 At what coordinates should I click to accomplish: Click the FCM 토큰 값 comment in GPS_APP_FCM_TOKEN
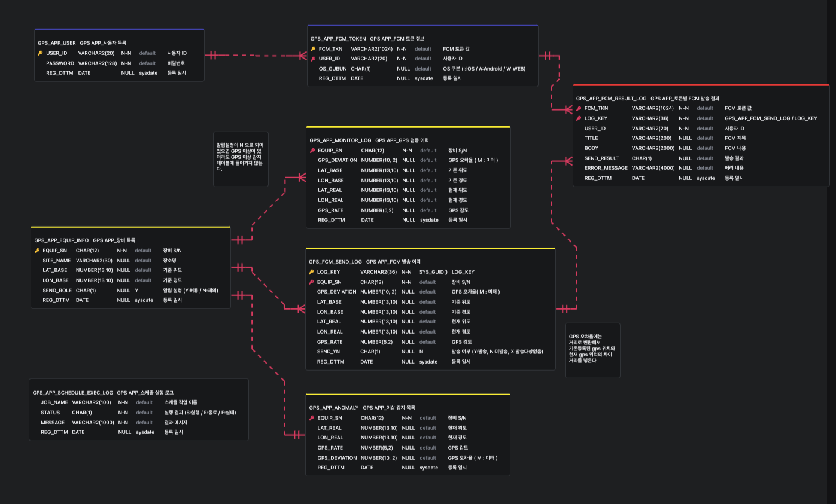pos(457,48)
